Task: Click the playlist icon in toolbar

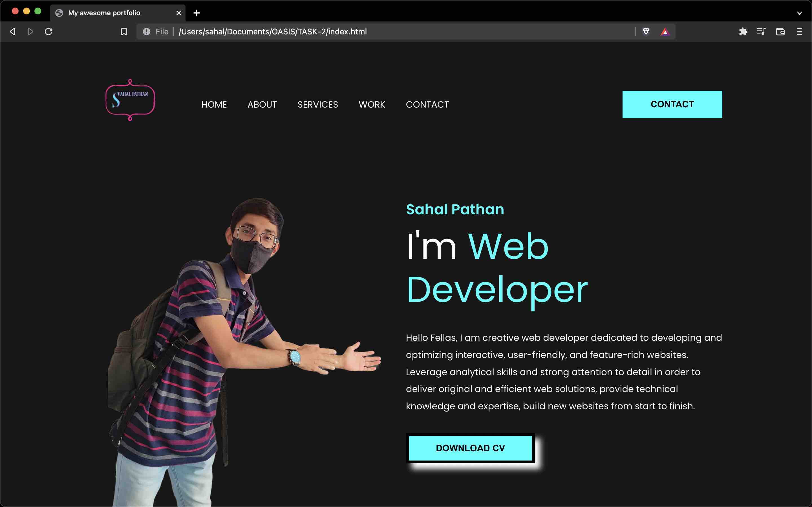Action: coord(761,32)
